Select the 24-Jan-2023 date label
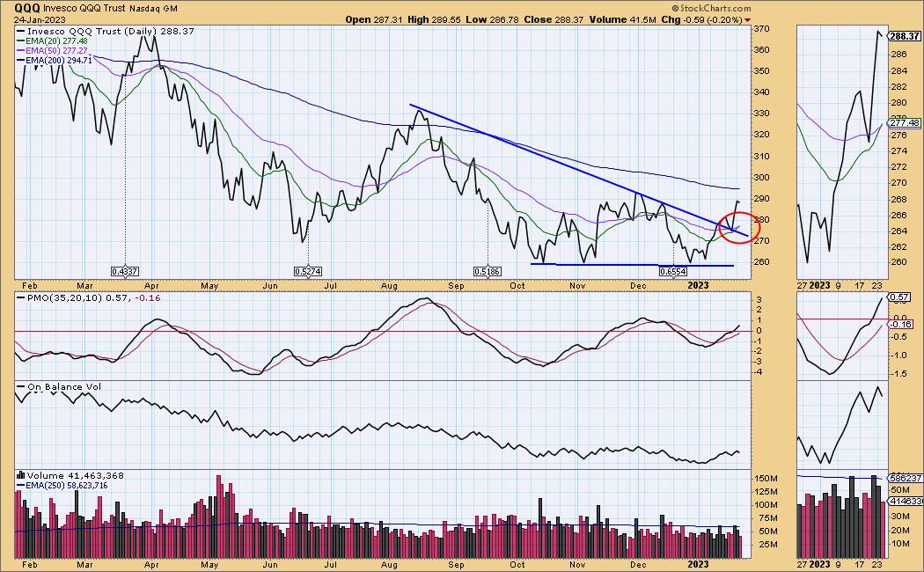The image size is (924, 572). [39, 18]
